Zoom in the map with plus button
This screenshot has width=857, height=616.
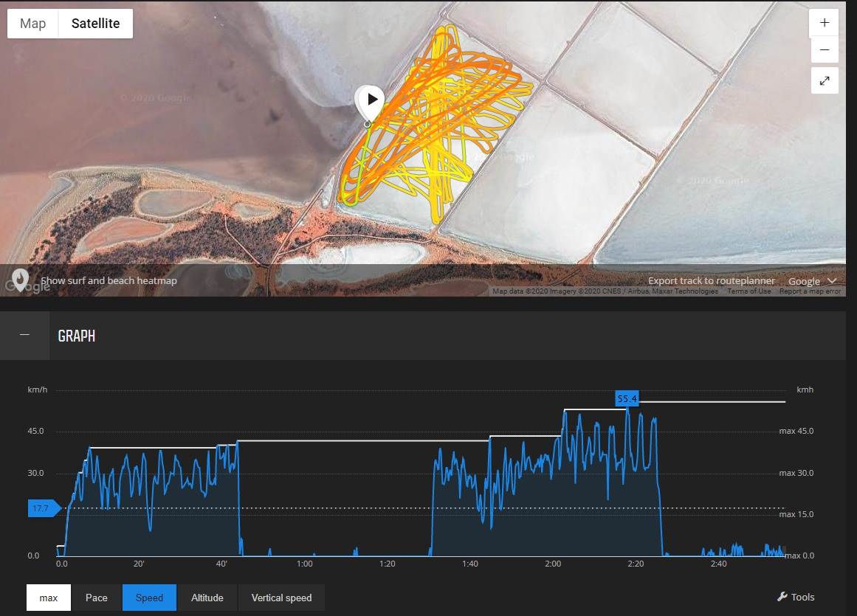(824, 22)
